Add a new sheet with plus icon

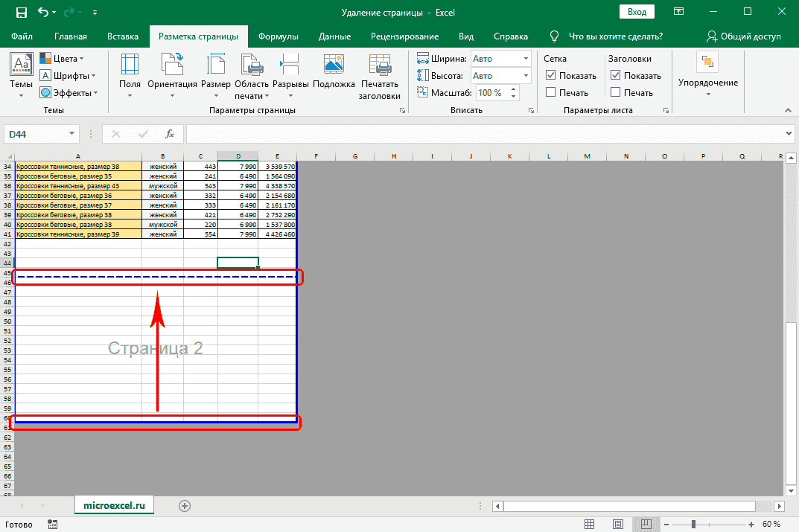click(185, 505)
